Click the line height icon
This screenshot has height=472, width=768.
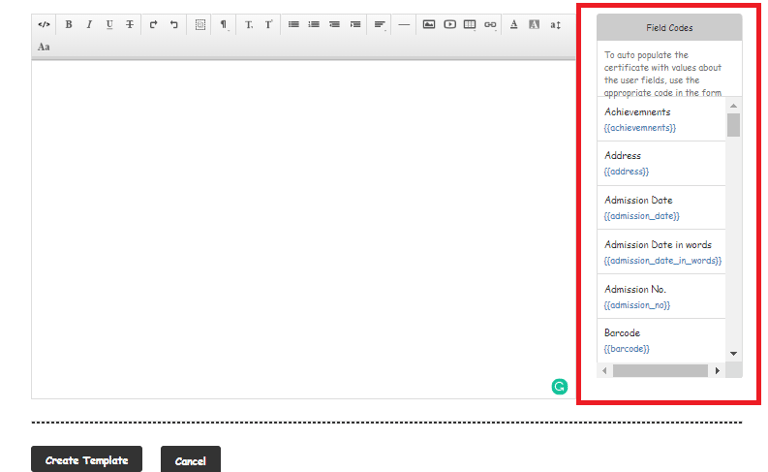tap(555, 24)
